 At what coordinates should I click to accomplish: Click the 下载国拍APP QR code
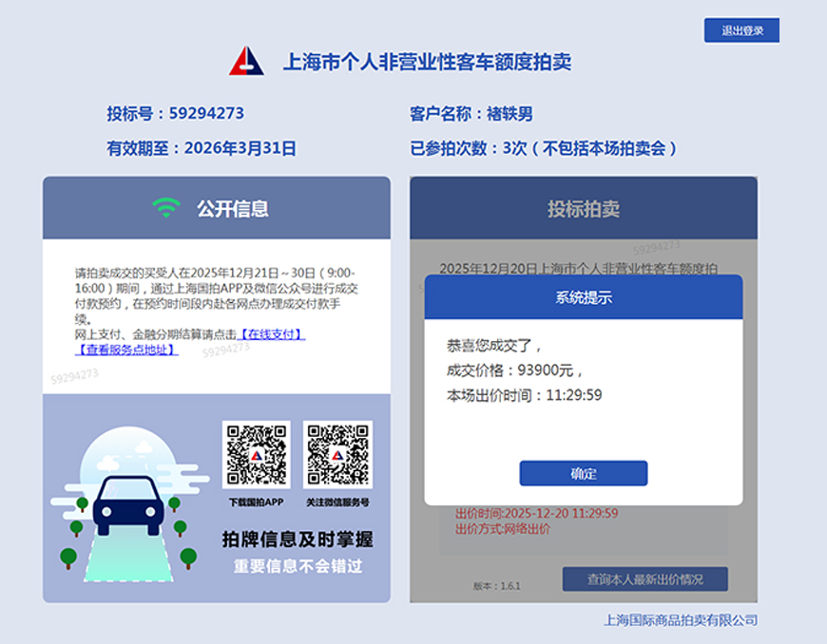[x=256, y=455]
